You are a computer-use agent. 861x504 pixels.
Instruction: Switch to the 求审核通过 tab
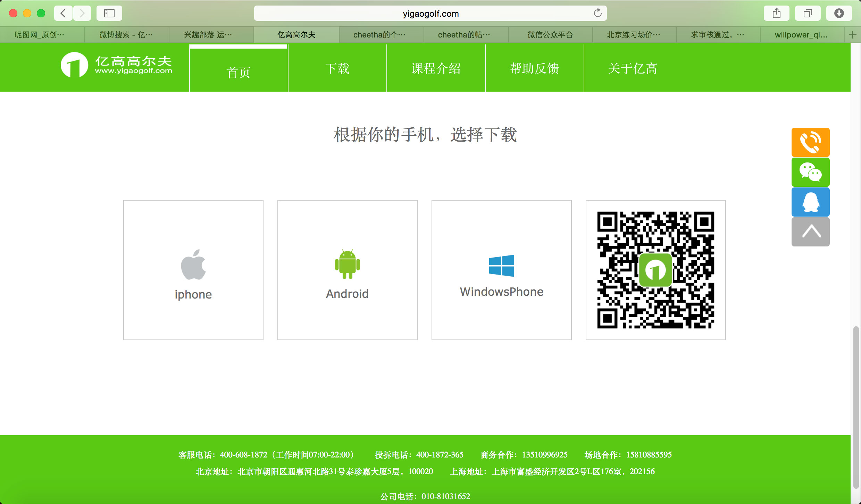point(718,35)
